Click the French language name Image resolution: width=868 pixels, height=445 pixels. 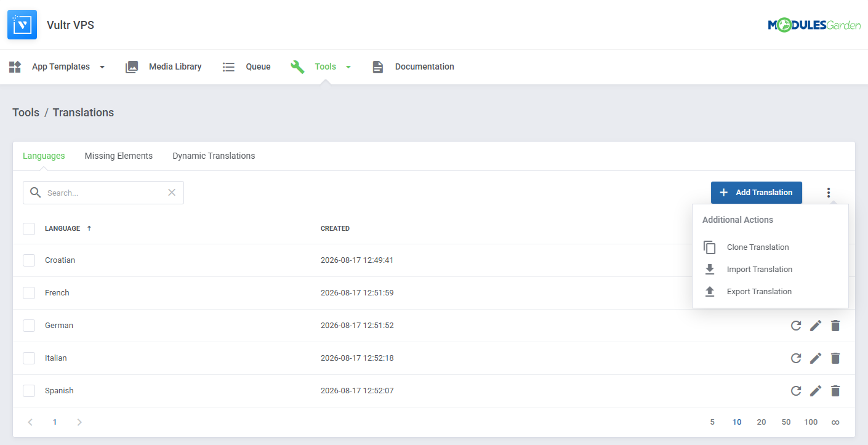(x=57, y=293)
